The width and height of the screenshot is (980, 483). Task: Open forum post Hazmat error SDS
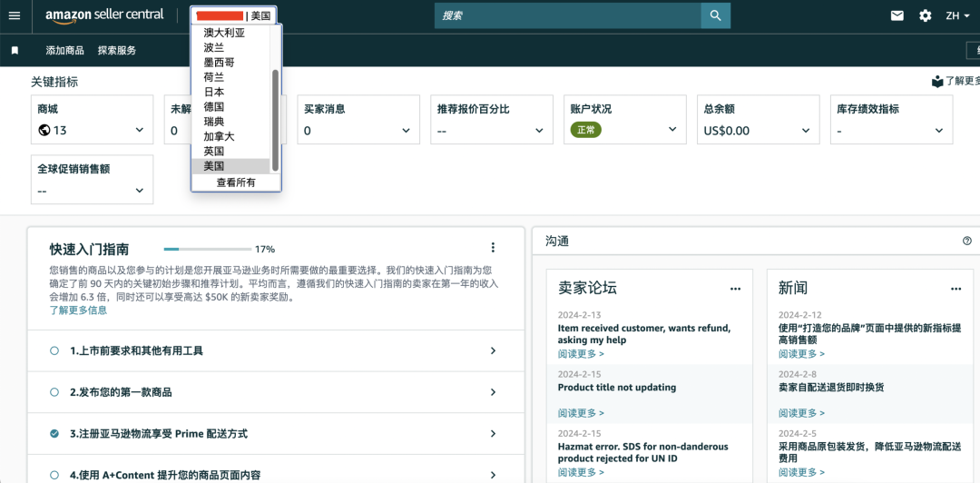643,453
